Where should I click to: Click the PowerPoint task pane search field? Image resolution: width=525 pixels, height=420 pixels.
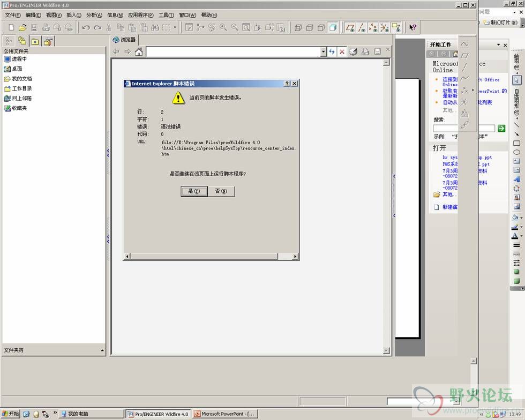(x=464, y=128)
